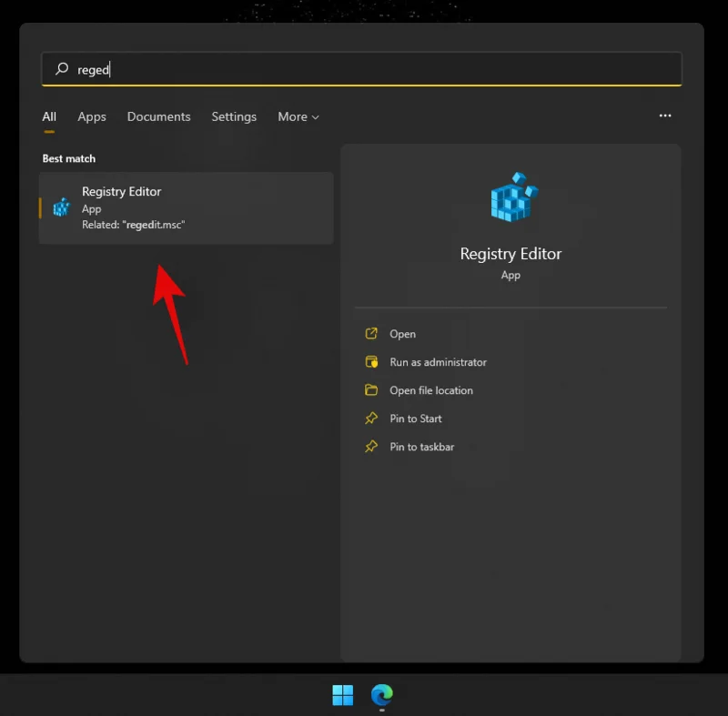Select the All search filter
The width and height of the screenshot is (728, 716).
(49, 116)
